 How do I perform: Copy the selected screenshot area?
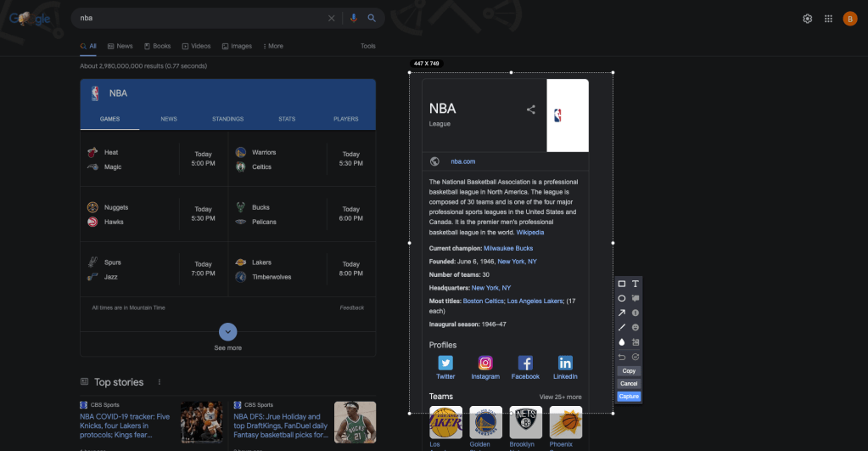[629, 371]
